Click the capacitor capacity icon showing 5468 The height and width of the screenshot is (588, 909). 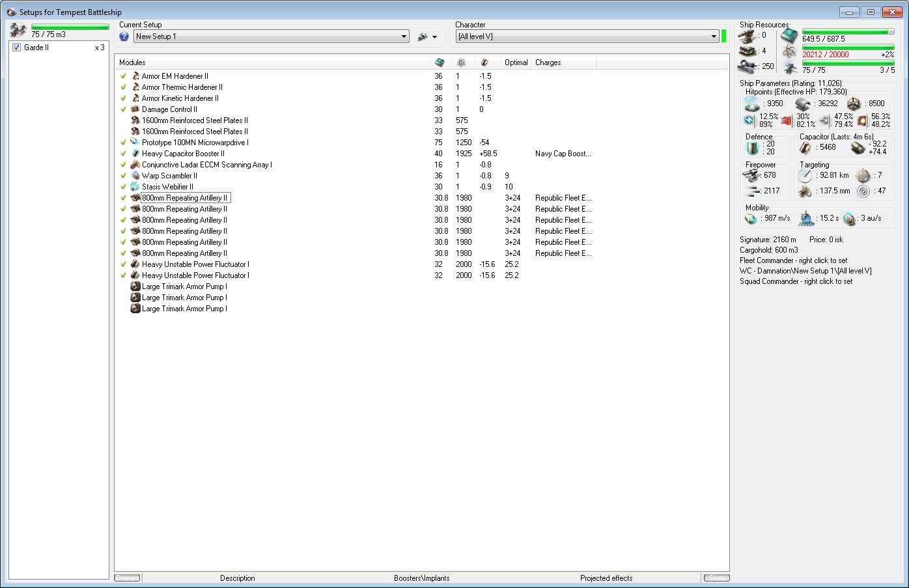[x=805, y=148]
